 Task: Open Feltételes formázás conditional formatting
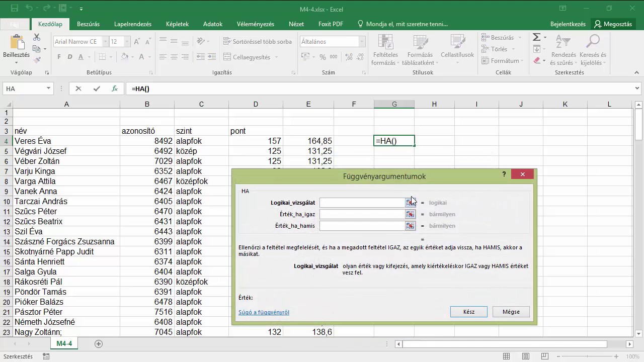385,50
